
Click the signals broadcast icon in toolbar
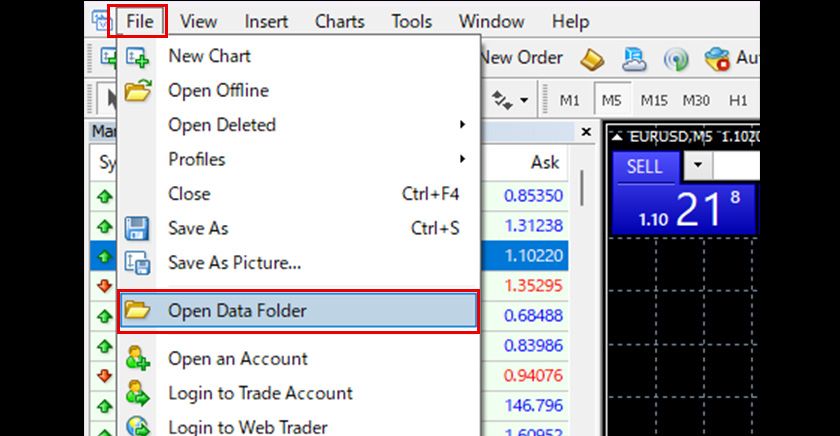677,58
